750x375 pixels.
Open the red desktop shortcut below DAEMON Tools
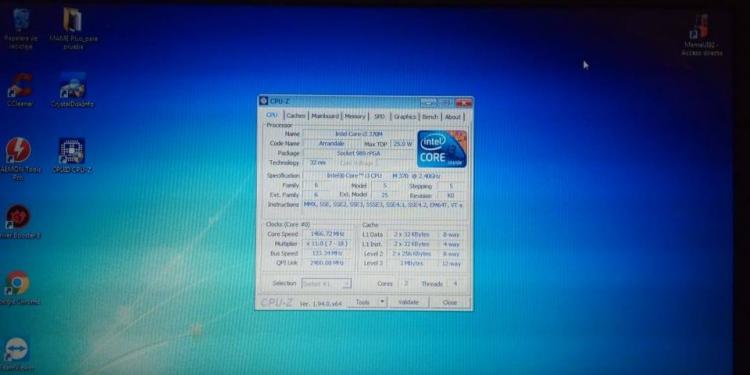[19, 222]
